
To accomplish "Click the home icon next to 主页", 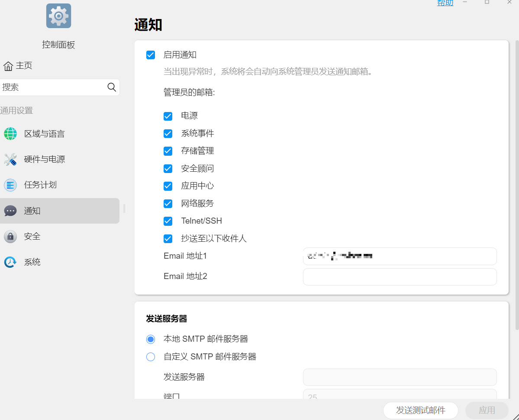I will tap(8, 66).
